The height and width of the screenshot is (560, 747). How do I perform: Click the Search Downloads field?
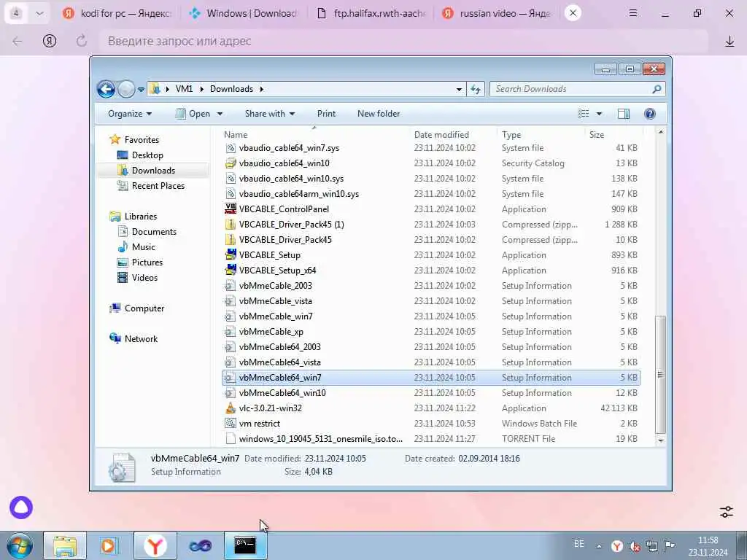(578, 89)
